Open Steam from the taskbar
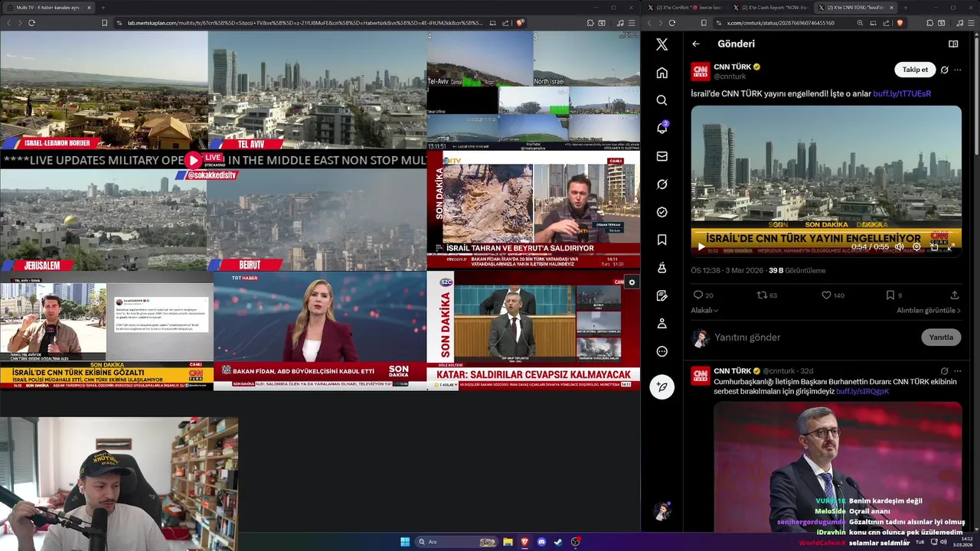Image resolution: width=980 pixels, height=551 pixels. (x=558, y=542)
